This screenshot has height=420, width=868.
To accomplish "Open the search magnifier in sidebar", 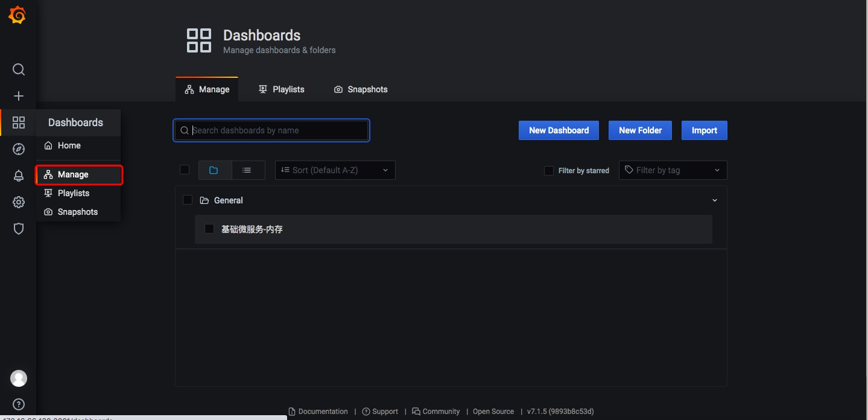I will (19, 69).
